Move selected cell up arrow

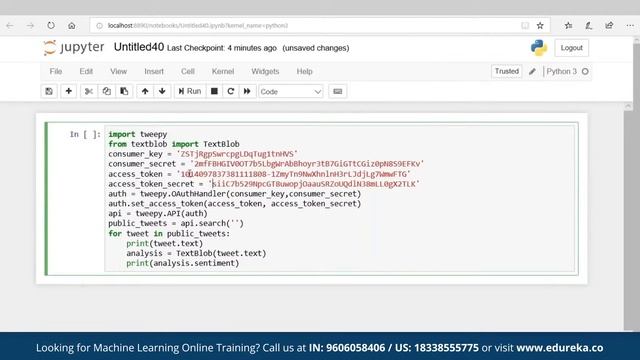click(x=145, y=91)
